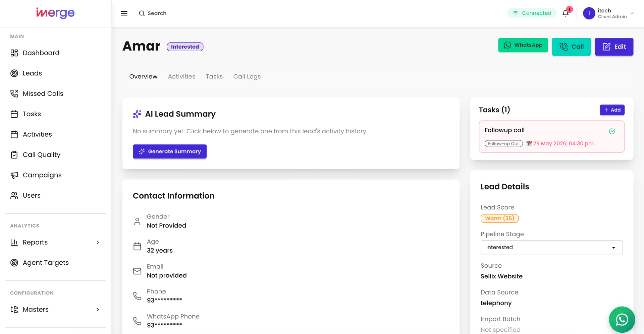Open Agent Targets icon
The image size is (644, 334).
(x=14, y=263)
